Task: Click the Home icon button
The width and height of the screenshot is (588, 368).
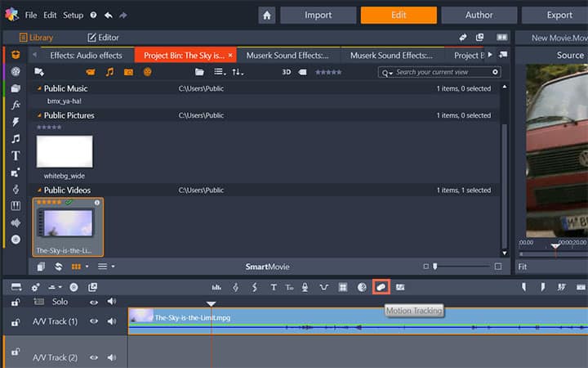Action: [x=266, y=15]
